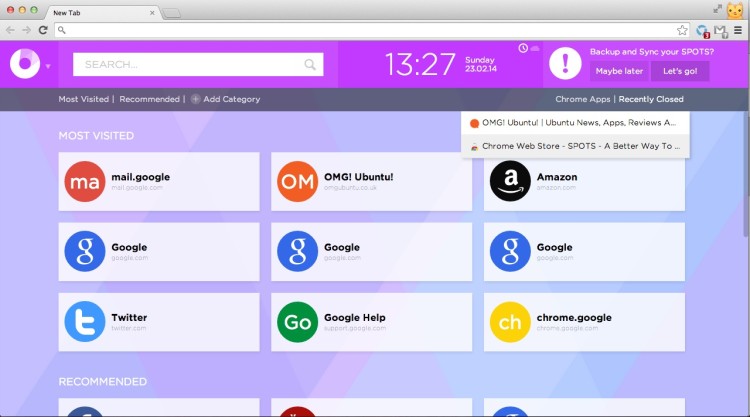The image size is (750, 417).
Task: Reload the page with refresh icon
Action: point(43,30)
